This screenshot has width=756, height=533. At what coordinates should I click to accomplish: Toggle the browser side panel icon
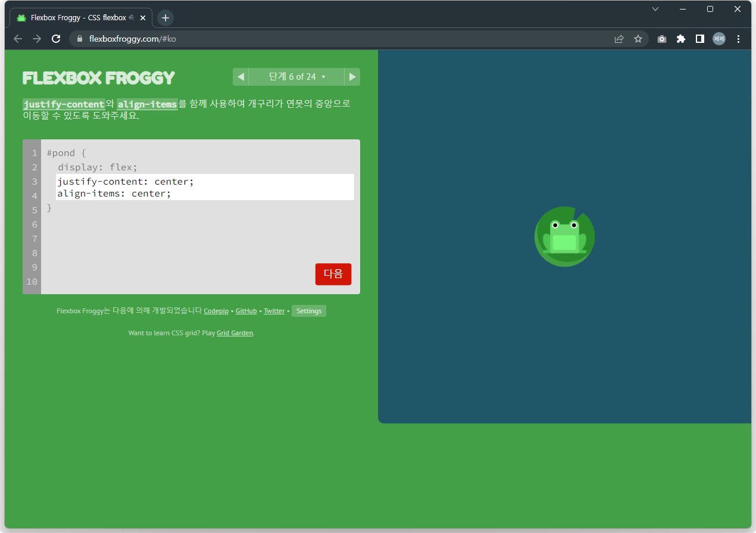click(x=700, y=39)
